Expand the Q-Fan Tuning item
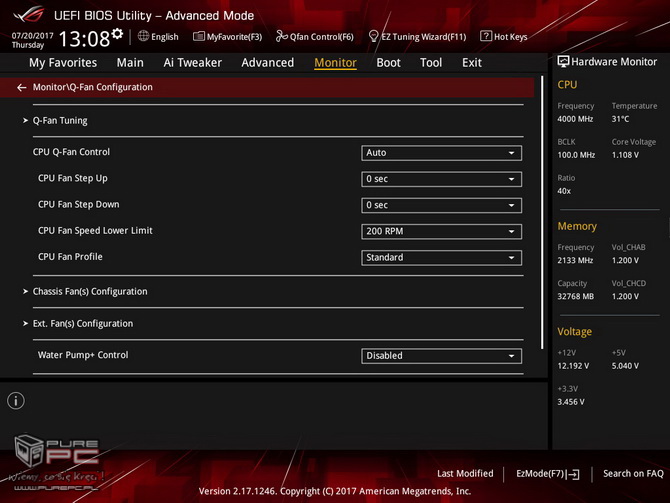 click(x=60, y=121)
